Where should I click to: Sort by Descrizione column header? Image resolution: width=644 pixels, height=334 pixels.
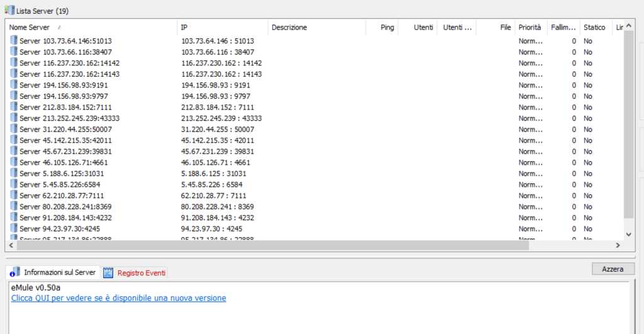[317, 28]
